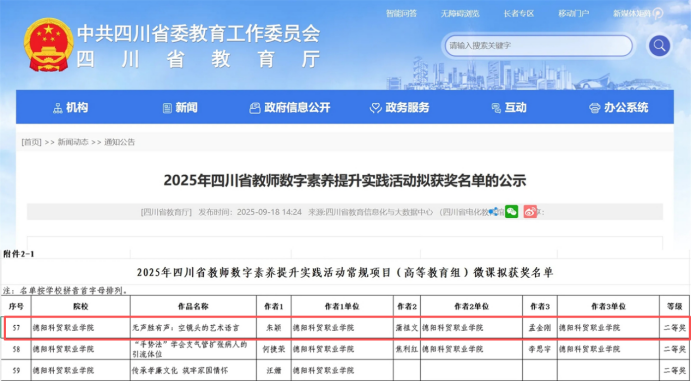Click serial number cell 57
The width and height of the screenshot is (692, 382).
pyautogui.click(x=16, y=328)
